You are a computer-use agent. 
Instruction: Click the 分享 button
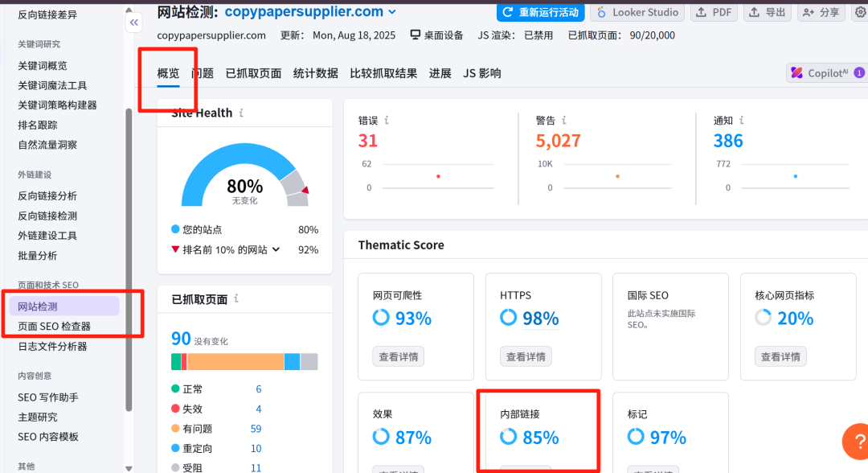pyautogui.click(x=821, y=12)
